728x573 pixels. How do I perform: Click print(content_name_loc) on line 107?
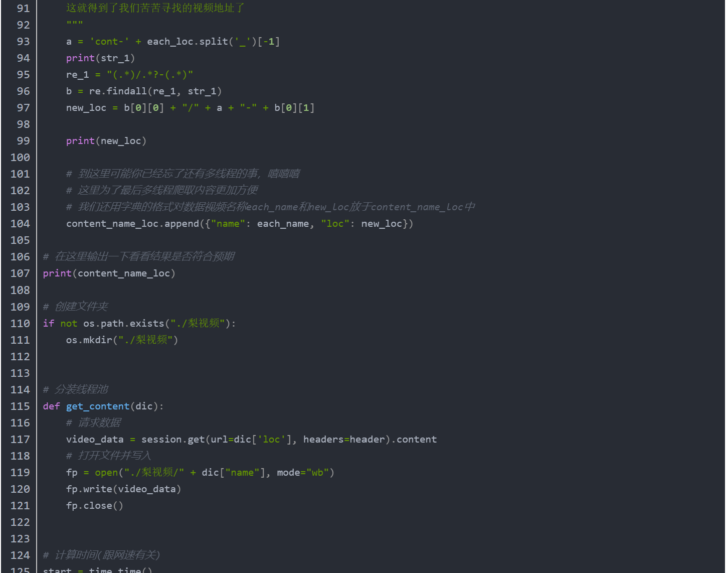pyautogui.click(x=109, y=273)
